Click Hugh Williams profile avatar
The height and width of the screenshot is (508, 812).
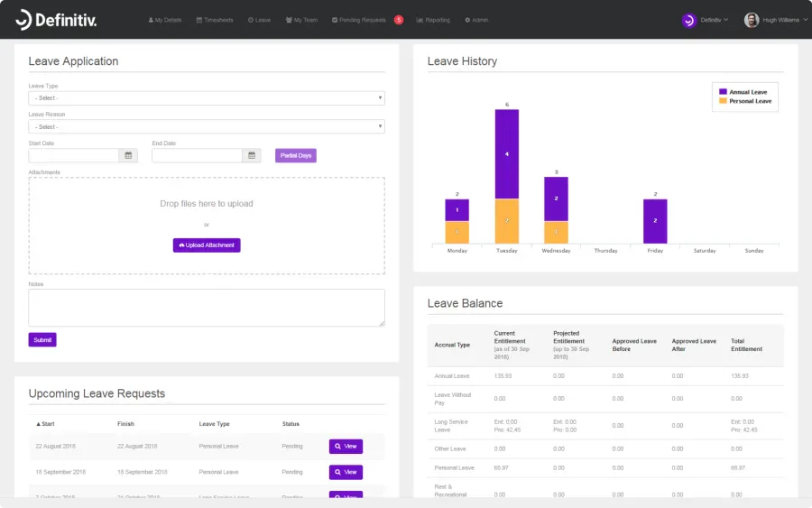(751, 20)
